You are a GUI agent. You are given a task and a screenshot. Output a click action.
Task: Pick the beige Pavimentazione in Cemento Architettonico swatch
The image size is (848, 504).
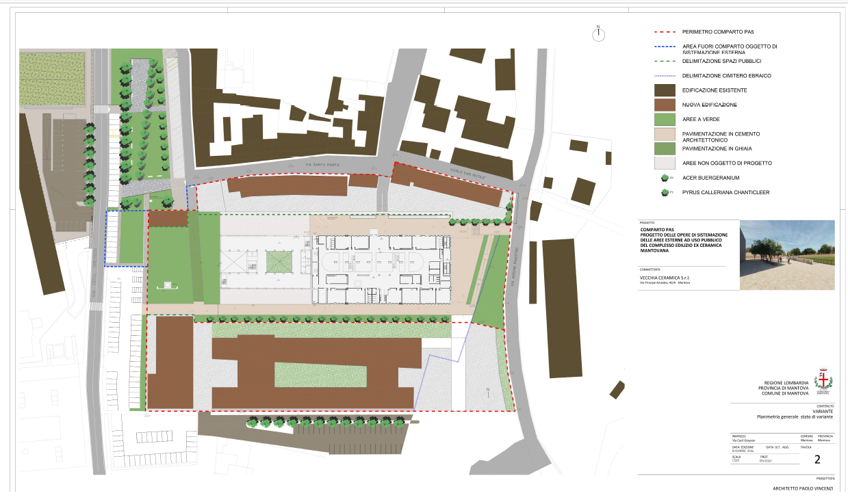tap(665, 134)
